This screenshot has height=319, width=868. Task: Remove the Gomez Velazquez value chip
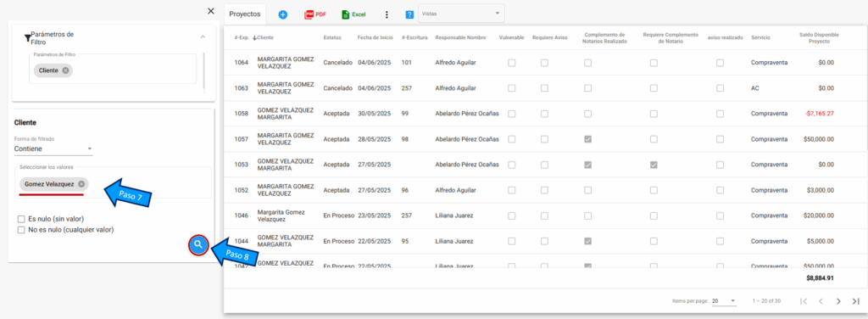(81, 184)
